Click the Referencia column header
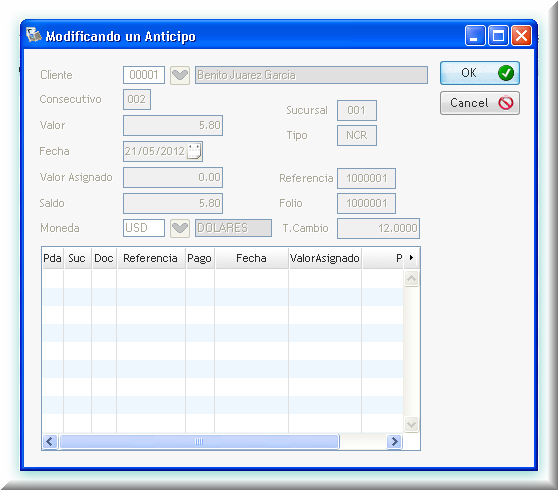Screen dimensions: 558x490 point(151,258)
